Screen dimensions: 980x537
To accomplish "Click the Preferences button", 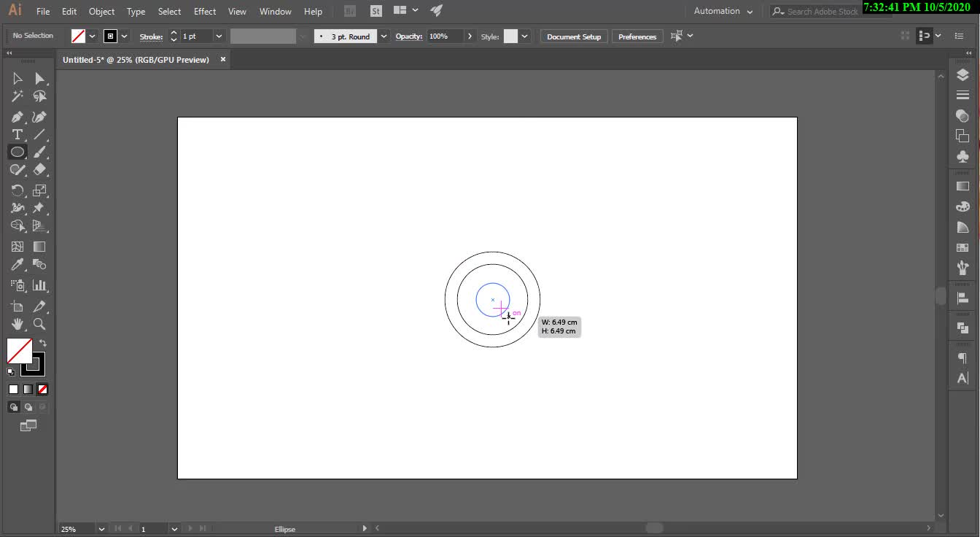I will point(637,36).
